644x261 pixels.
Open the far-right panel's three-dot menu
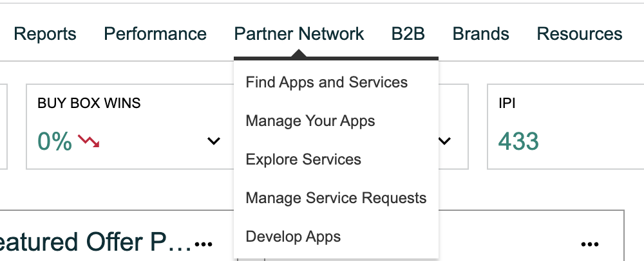coord(590,244)
